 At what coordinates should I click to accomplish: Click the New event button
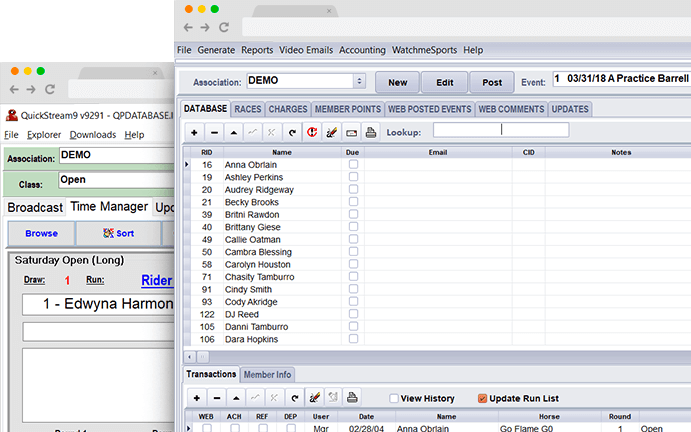click(398, 82)
